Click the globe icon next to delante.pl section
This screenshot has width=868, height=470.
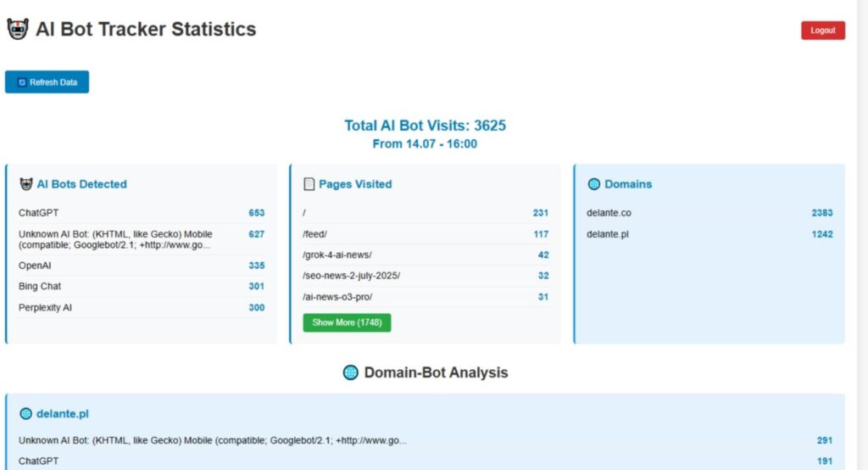point(26,414)
